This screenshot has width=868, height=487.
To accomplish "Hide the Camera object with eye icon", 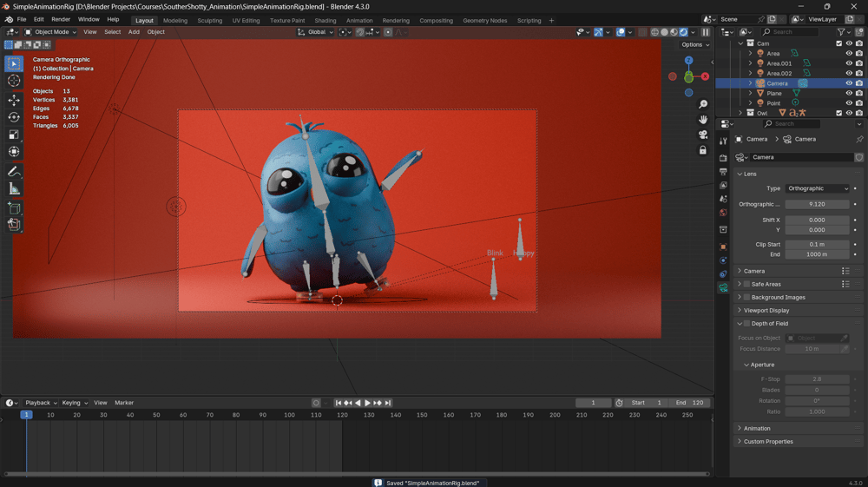I will pyautogui.click(x=849, y=83).
